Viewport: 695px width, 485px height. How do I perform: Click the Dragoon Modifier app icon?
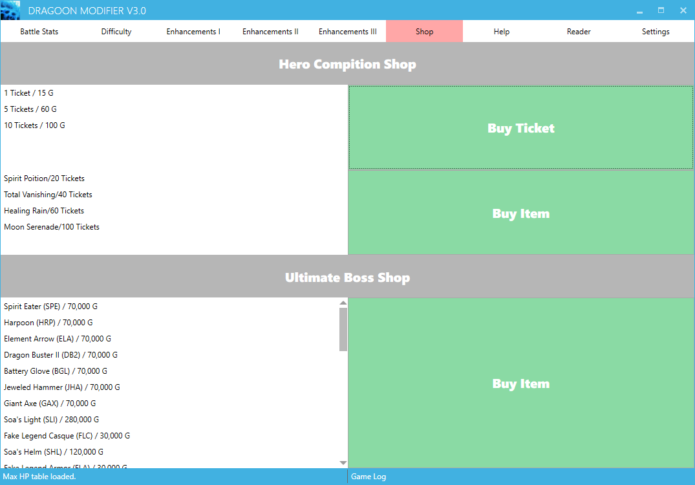pos(13,10)
